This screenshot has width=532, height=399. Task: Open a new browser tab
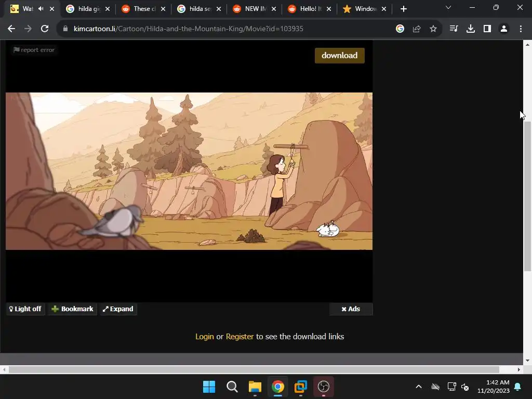click(403, 9)
